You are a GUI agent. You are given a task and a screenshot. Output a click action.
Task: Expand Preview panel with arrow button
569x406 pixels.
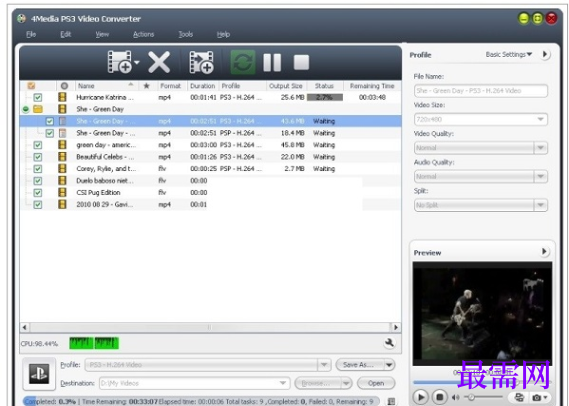pyautogui.click(x=544, y=251)
